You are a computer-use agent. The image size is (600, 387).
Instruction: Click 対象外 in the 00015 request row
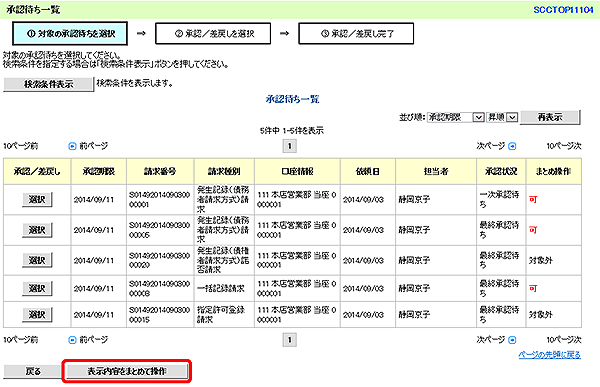tap(540, 315)
